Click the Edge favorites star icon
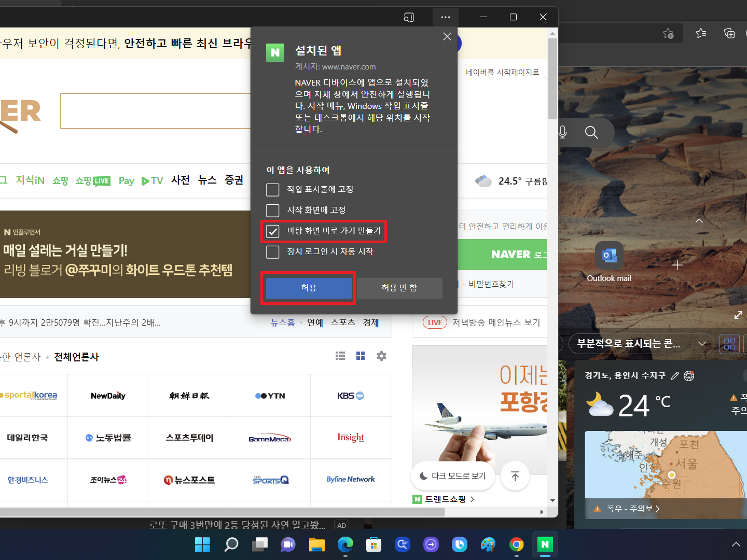Viewport: 747px width, 560px height. (701, 33)
